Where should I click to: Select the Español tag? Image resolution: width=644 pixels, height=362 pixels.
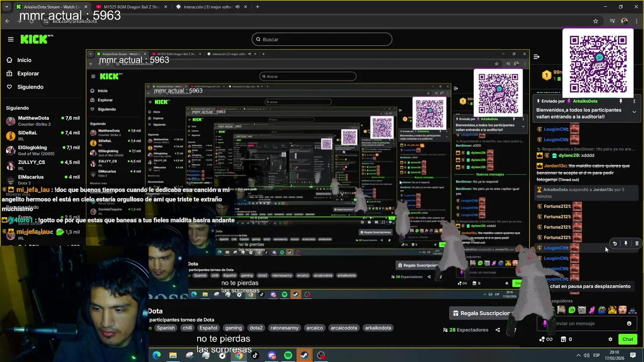(x=208, y=328)
